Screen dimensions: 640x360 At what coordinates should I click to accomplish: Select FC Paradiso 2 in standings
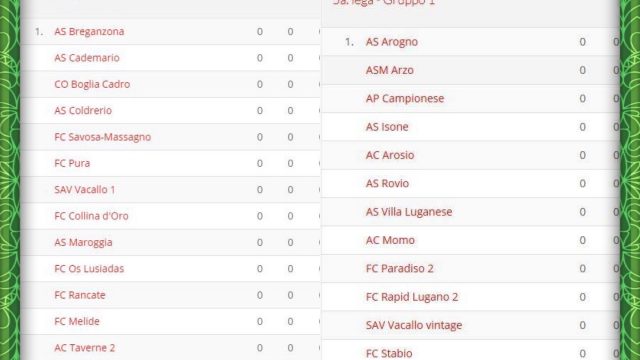click(400, 269)
